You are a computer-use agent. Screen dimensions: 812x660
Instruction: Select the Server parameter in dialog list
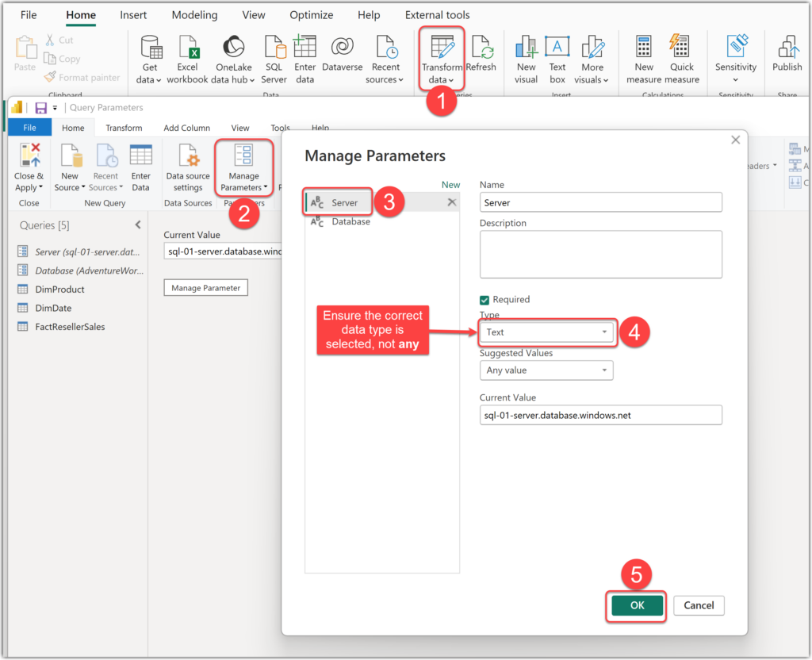[381, 202]
